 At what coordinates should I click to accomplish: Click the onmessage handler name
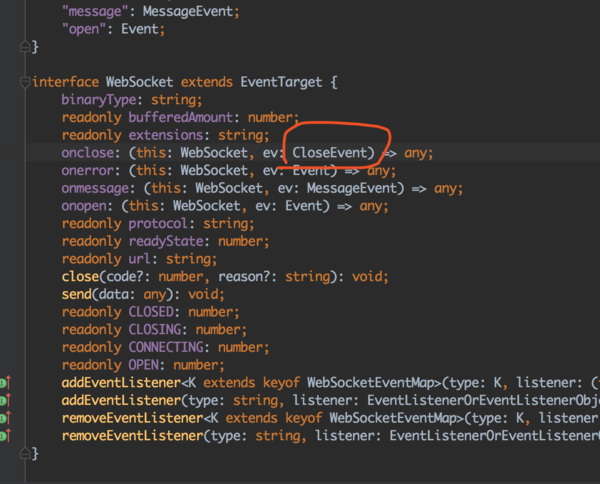point(95,188)
